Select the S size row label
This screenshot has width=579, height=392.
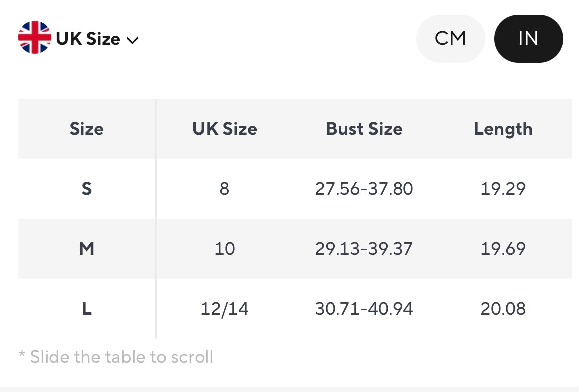click(87, 189)
